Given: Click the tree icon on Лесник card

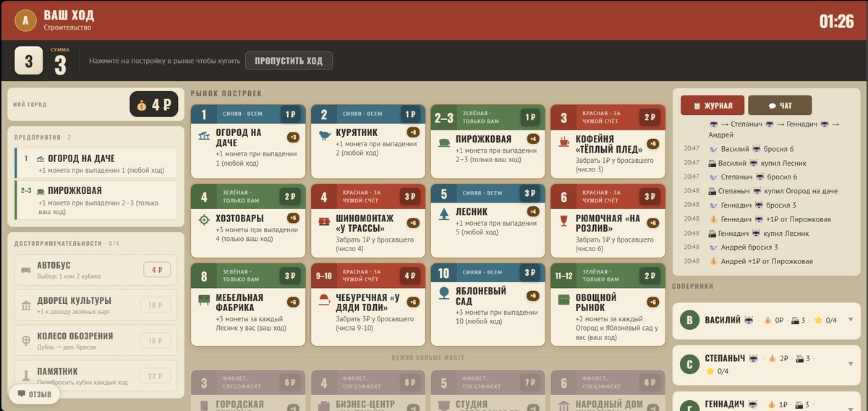Looking at the screenshot, I should (x=443, y=213).
